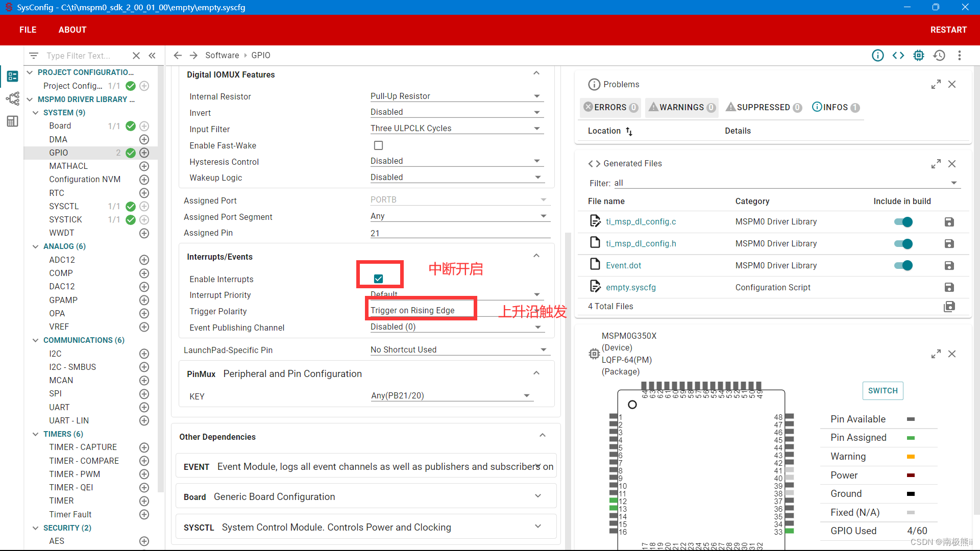Expand the SYSCTL dependency section
Screen dimensions: 980x551
[538, 527]
